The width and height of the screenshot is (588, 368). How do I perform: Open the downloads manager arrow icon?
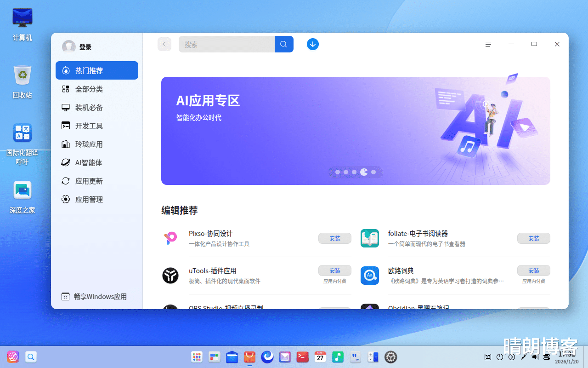(313, 44)
